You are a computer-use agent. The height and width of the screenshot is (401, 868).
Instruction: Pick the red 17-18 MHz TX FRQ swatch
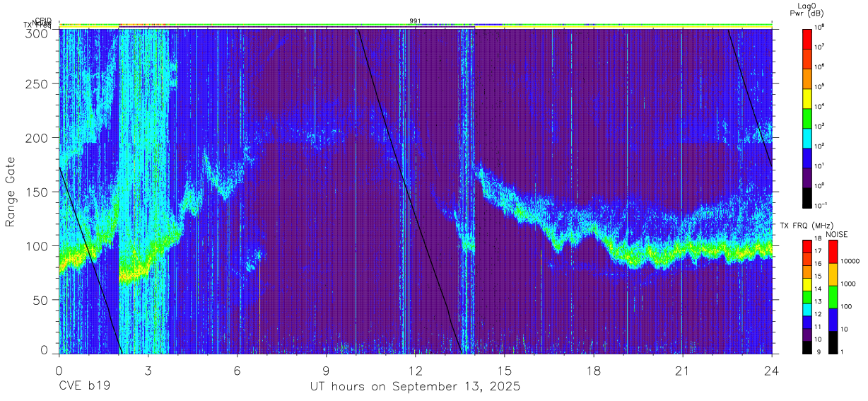coord(807,247)
